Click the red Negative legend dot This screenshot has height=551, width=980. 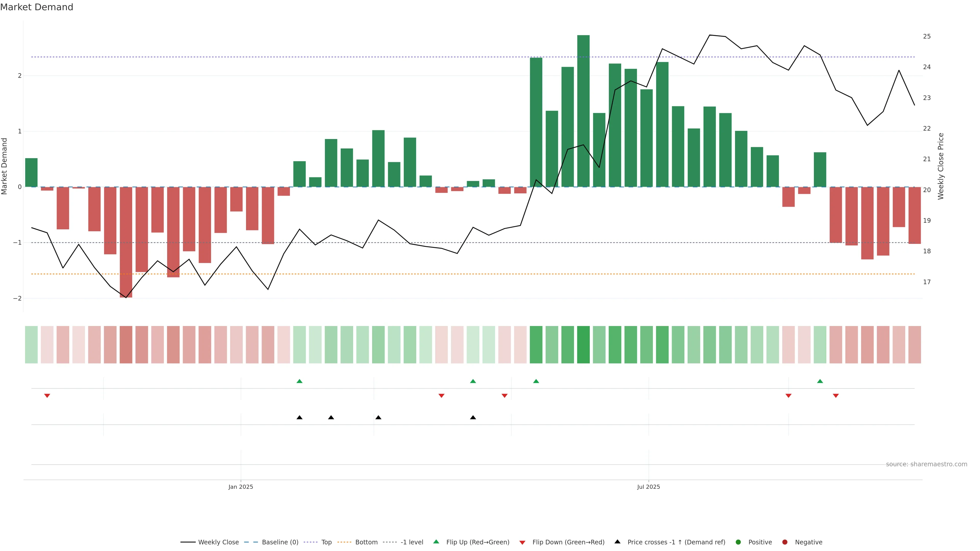pyautogui.click(x=785, y=542)
